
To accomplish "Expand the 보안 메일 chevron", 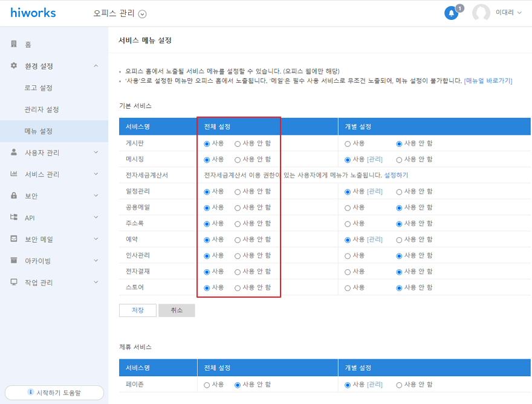I will tap(96, 239).
